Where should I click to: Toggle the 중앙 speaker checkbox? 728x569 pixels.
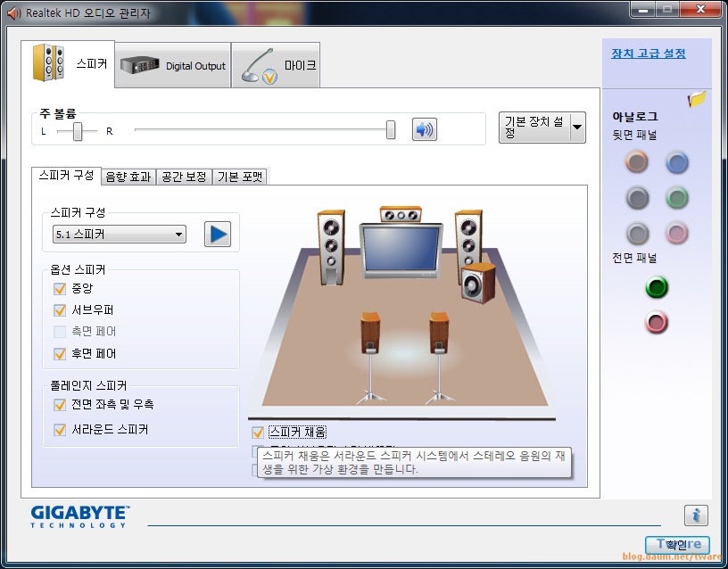pyautogui.click(x=60, y=289)
